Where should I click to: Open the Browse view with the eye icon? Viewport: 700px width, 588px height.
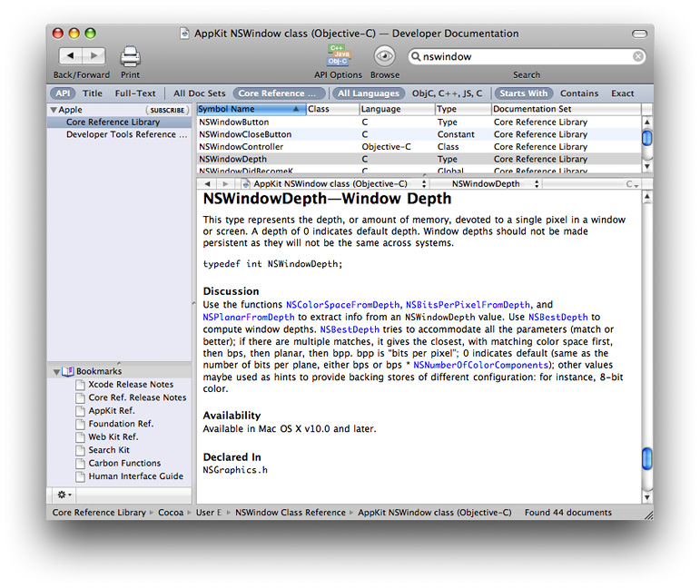point(384,56)
